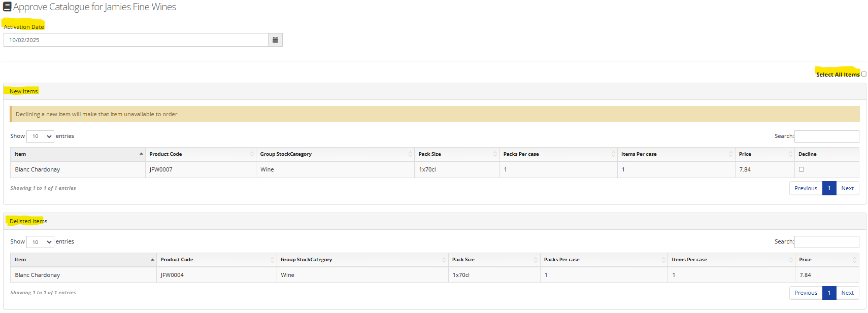Go to page 1 in Delisted Items
868x313 pixels.
click(829, 293)
